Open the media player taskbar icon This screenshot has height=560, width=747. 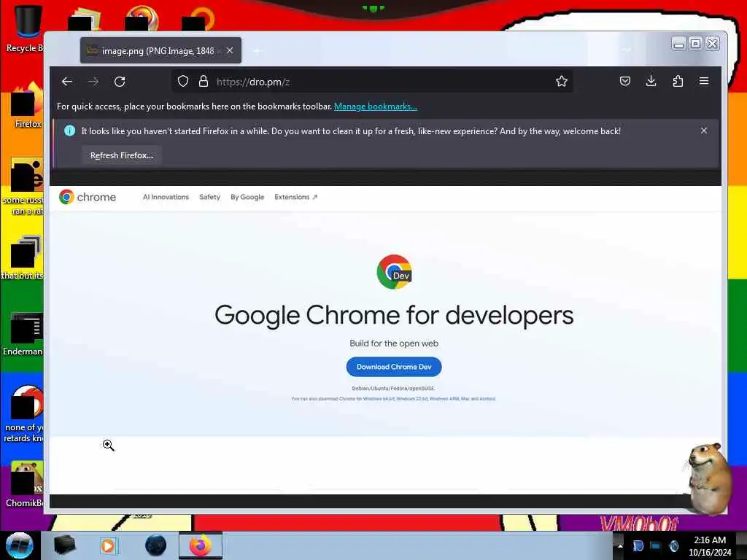[x=109, y=545]
